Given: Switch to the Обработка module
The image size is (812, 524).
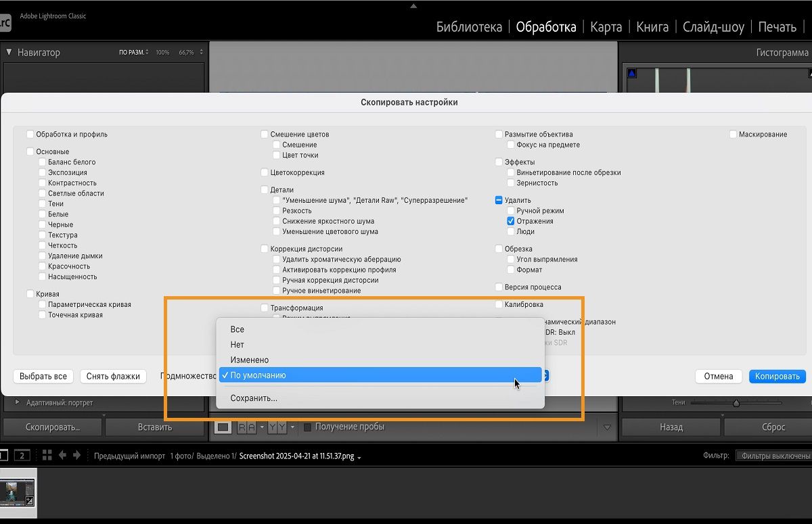Looking at the screenshot, I should (546, 27).
